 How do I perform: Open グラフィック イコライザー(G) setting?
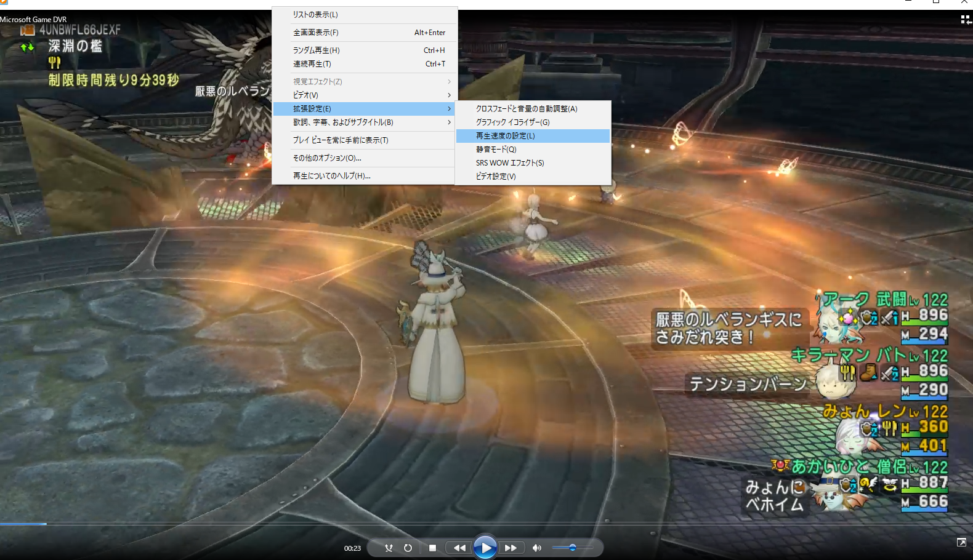point(533,122)
